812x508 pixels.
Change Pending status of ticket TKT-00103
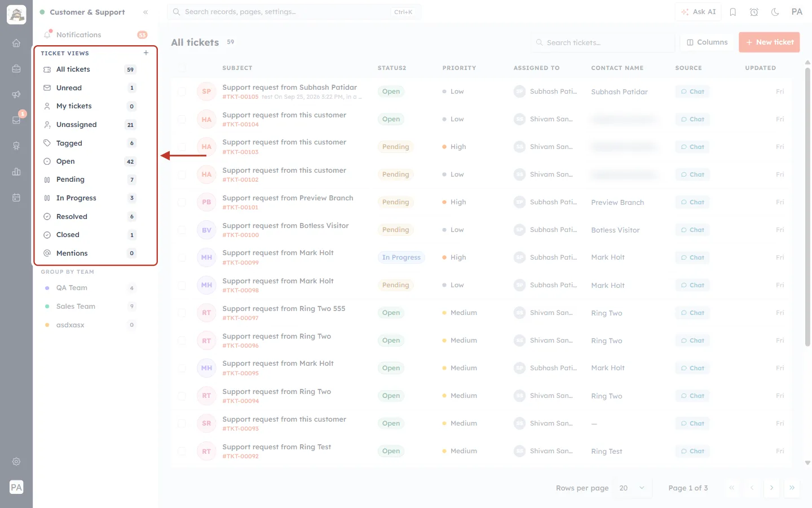click(395, 147)
